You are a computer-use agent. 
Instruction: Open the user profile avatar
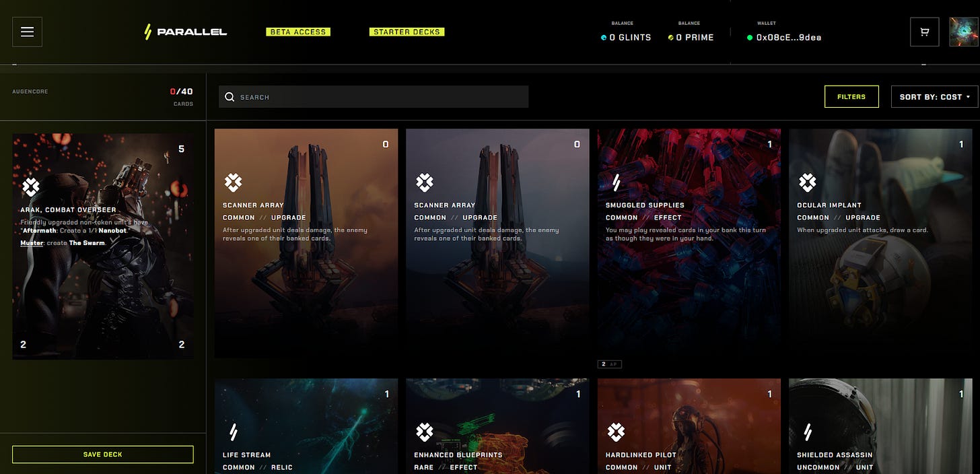pos(963,32)
